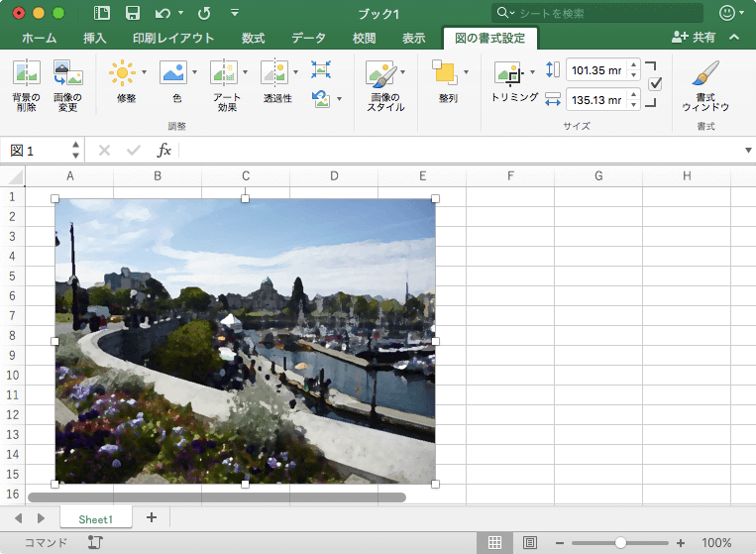The height and width of the screenshot is (554, 756).
Task: Click the zoom slider handle
Action: [620, 542]
